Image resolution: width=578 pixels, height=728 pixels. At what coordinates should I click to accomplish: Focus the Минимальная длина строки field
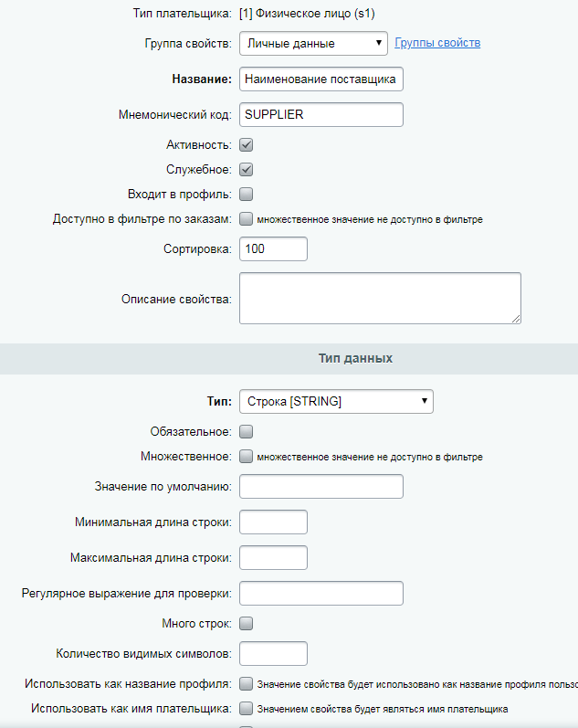[x=273, y=522]
